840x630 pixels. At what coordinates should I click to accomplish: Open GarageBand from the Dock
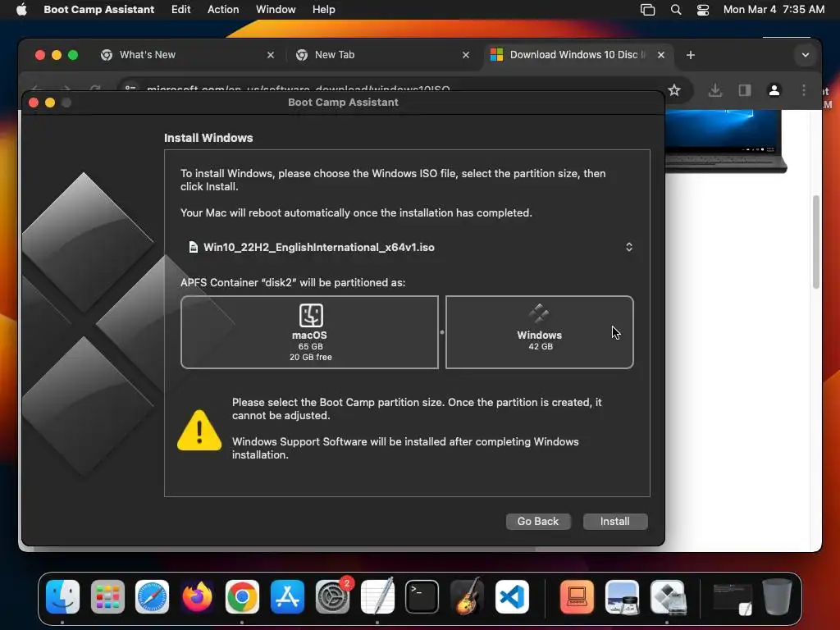click(x=467, y=596)
